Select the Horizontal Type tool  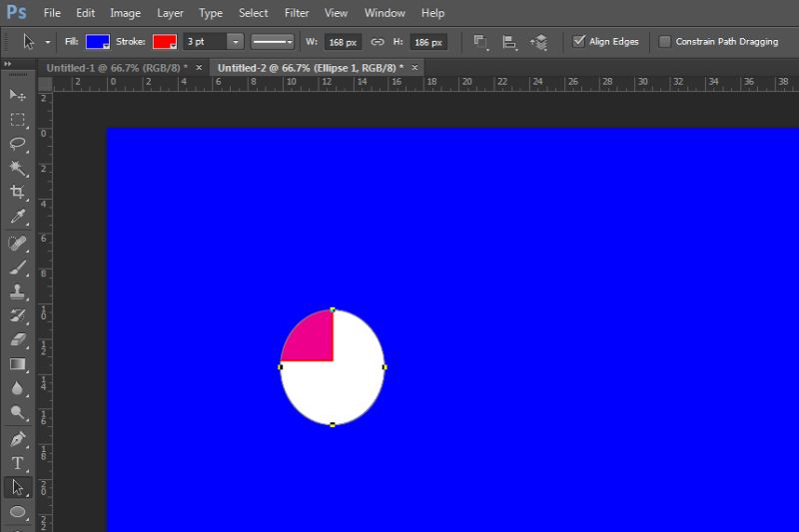(x=17, y=463)
